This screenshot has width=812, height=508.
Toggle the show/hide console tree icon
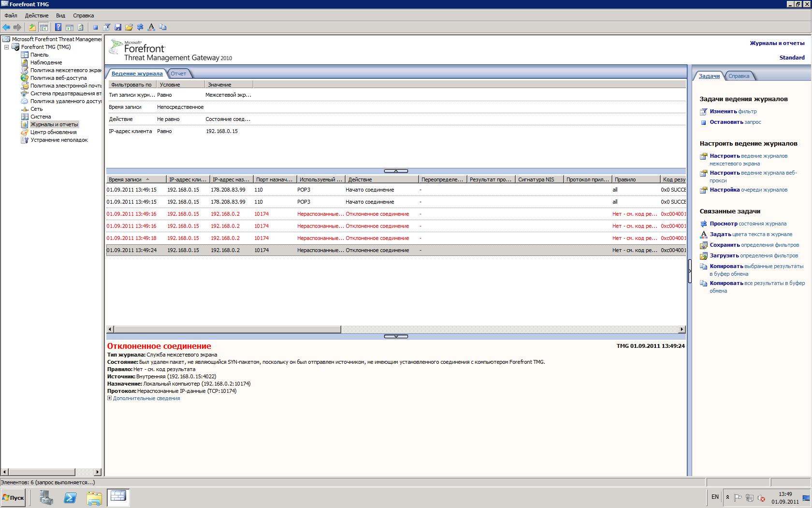(x=43, y=27)
